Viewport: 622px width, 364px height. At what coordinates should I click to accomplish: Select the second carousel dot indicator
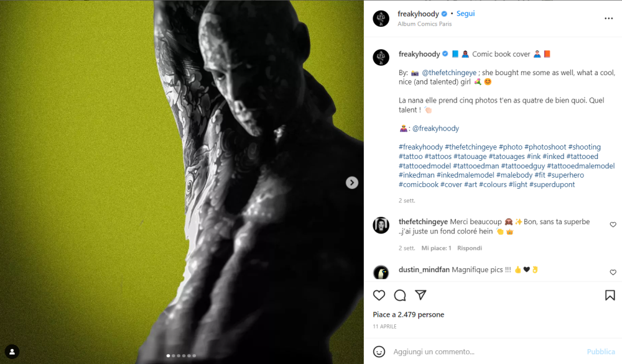[x=174, y=356]
